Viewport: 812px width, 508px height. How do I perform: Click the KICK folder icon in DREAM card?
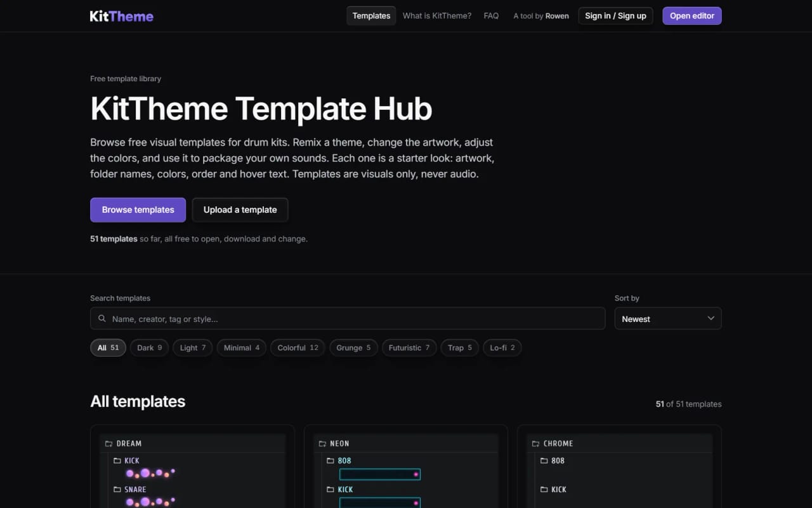point(117,460)
